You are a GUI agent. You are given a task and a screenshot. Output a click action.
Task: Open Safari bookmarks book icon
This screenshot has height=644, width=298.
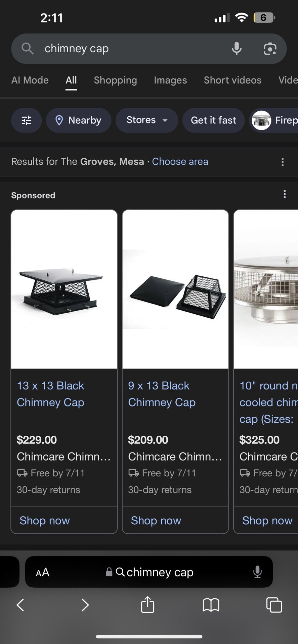click(211, 605)
